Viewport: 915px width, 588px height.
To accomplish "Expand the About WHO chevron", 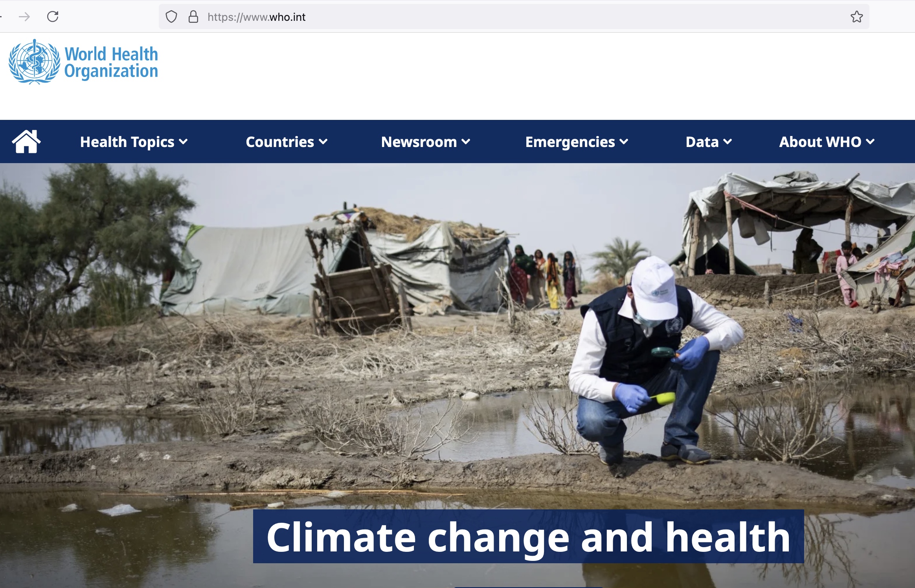I will [870, 141].
